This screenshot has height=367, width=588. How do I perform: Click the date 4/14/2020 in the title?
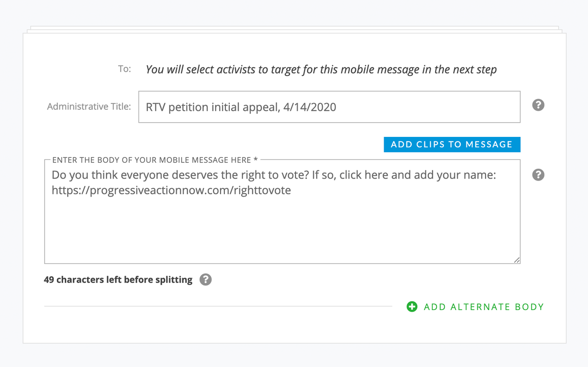310,107
